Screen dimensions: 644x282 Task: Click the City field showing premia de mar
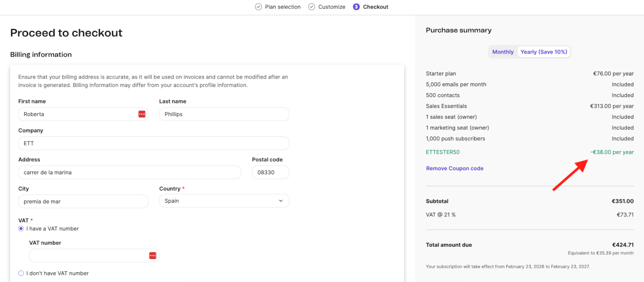(83, 201)
